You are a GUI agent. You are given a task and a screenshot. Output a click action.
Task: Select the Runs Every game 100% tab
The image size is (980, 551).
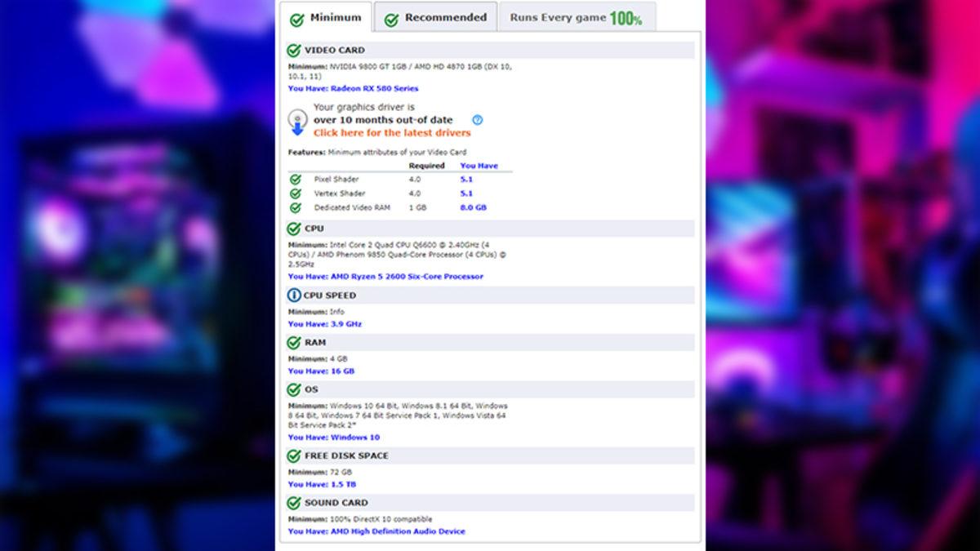click(576, 17)
